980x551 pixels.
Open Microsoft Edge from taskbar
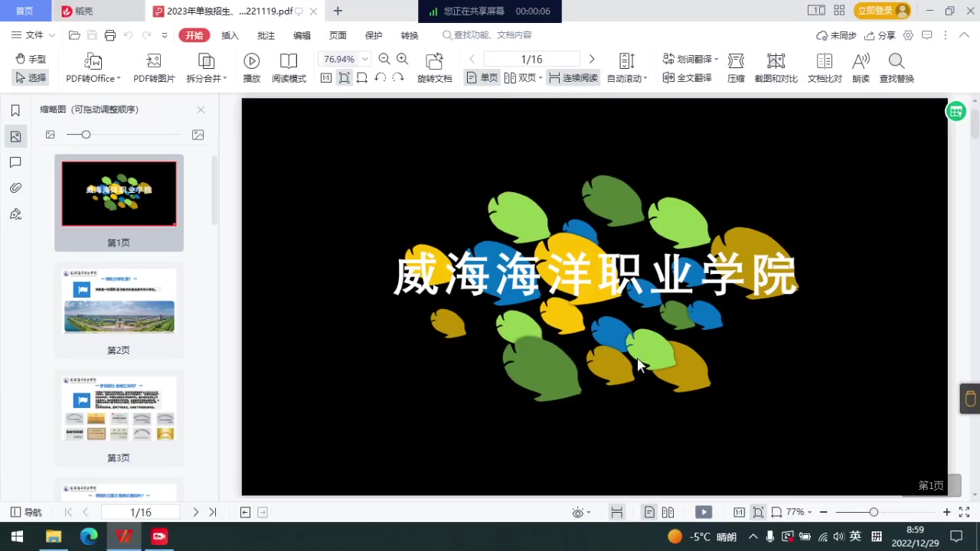[x=89, y=536]
